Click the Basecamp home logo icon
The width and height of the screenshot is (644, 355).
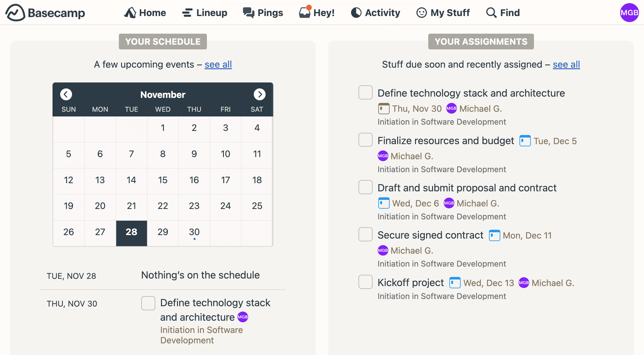pyautogui.click(x=14, y=12)
